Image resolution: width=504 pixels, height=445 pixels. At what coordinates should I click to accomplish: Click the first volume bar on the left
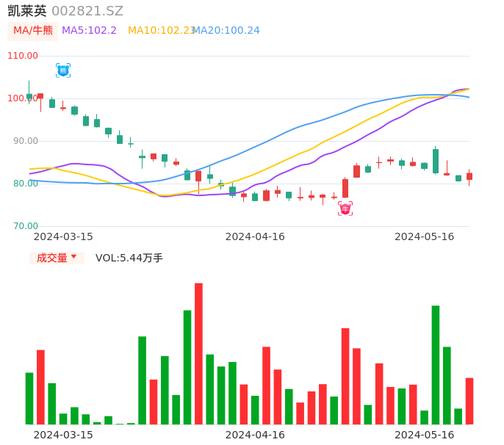[29, 398]
